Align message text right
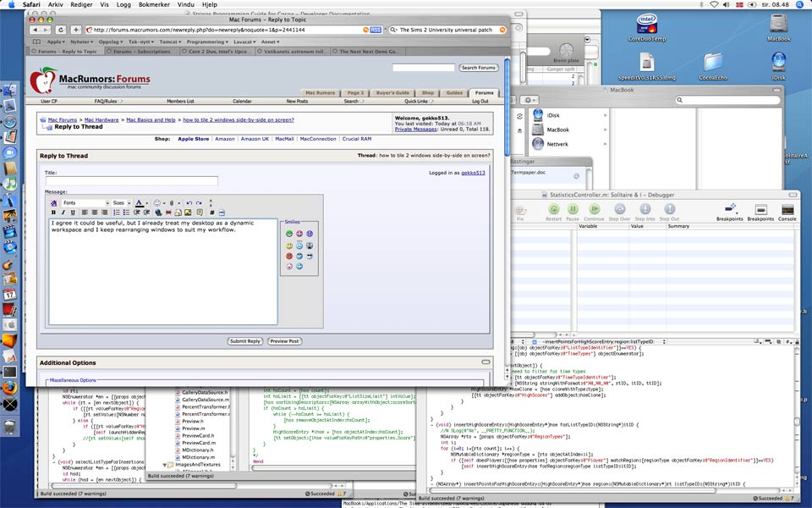 coord(104,213)
